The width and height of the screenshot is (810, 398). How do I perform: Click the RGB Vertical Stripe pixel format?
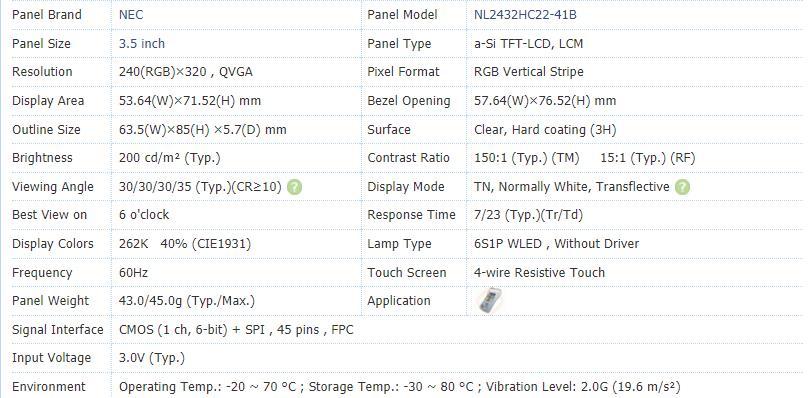[529, 72]
